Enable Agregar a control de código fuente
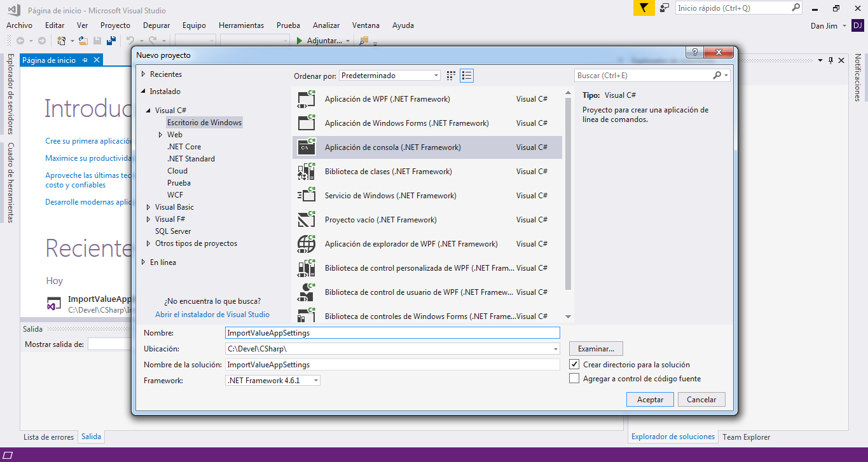Viewport: 868px width, 462px height. [574, 379]
